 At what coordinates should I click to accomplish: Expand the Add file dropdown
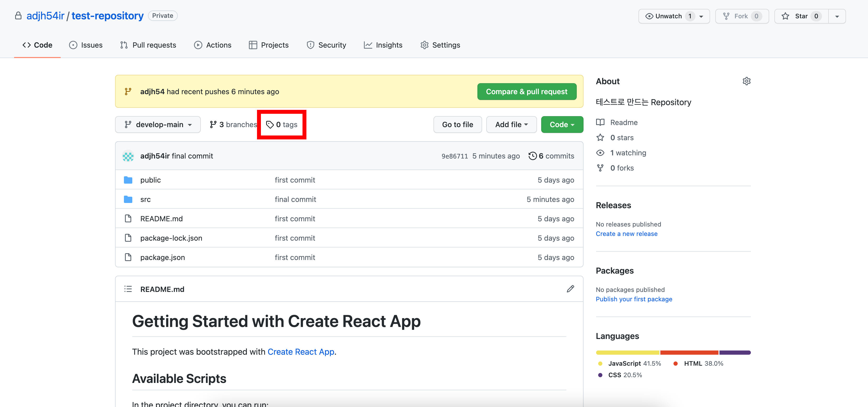tap(511, 125)
